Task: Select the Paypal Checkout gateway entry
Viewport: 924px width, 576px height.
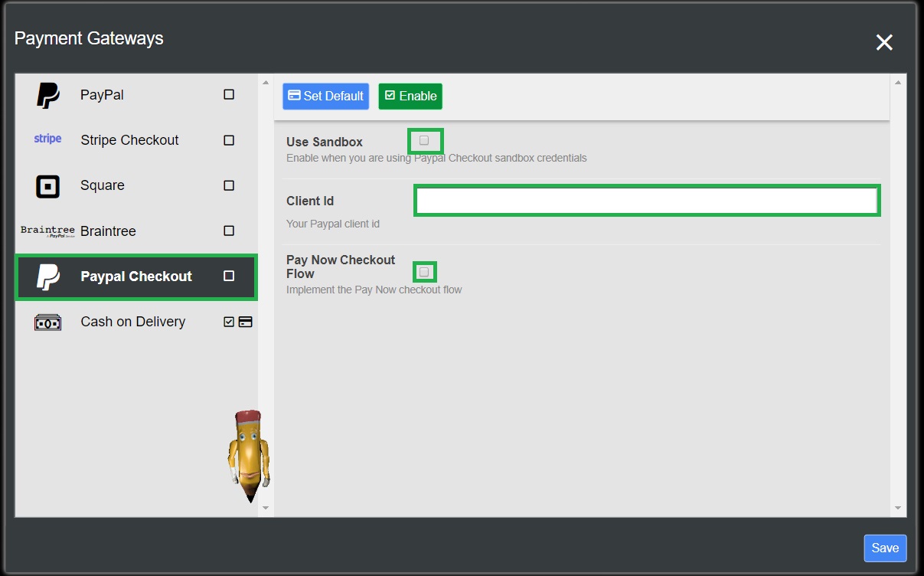Action: pyautogui.click(x=135, y=277)
